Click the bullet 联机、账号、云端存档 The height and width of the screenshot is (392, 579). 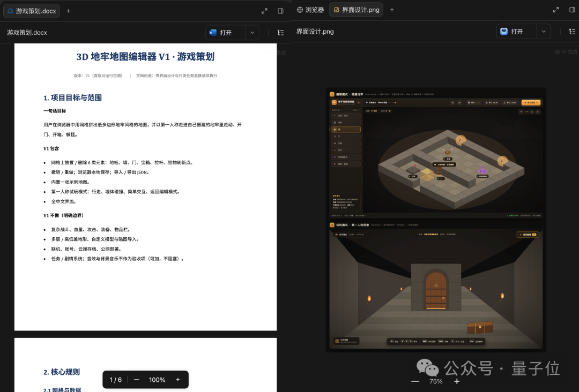(86, 249)
